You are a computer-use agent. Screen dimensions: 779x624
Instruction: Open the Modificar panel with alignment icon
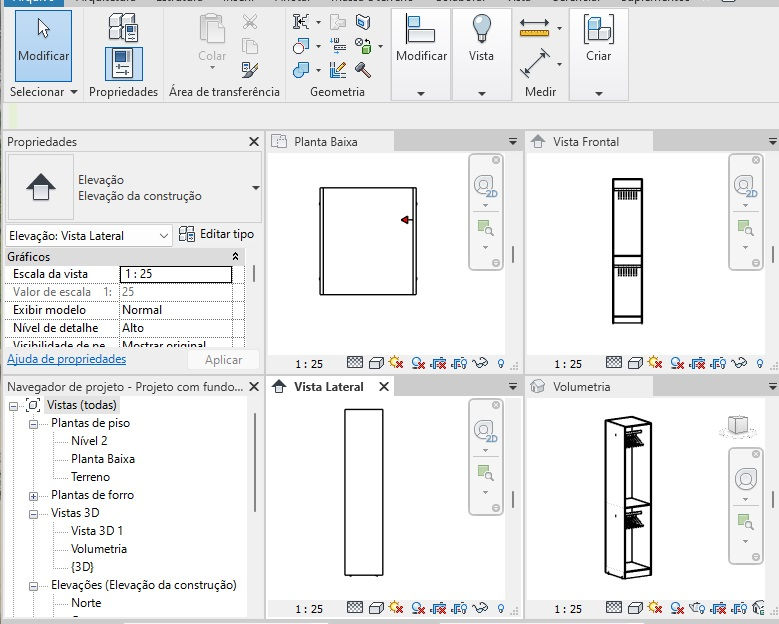pyautogui.click(x=421, y=29)
